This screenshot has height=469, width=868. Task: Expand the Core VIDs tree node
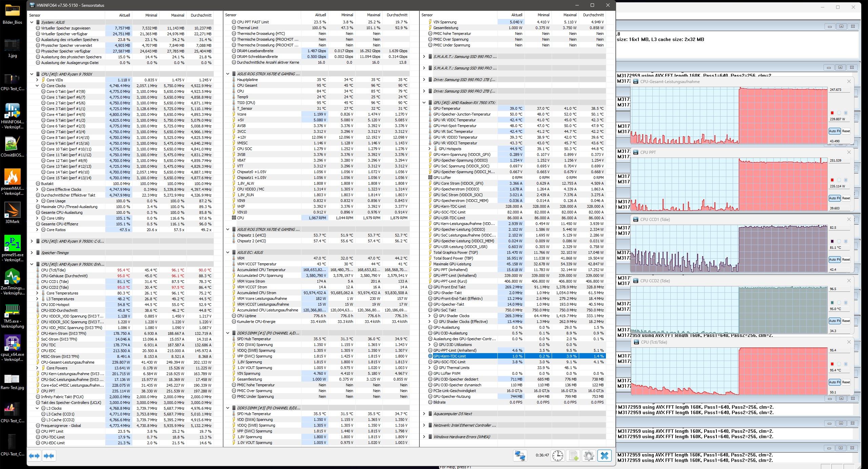[x=37, y=80]
